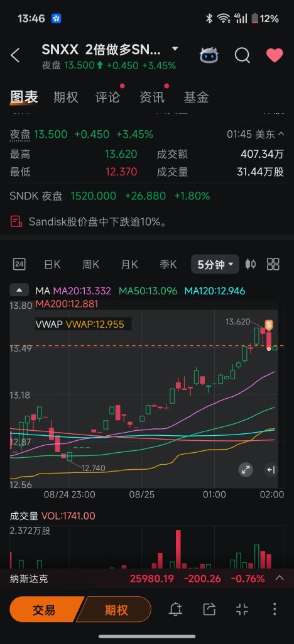Tap the news document icon
Image resolution: width=294 pixels, height=644 pixels.
coord(16,222)
